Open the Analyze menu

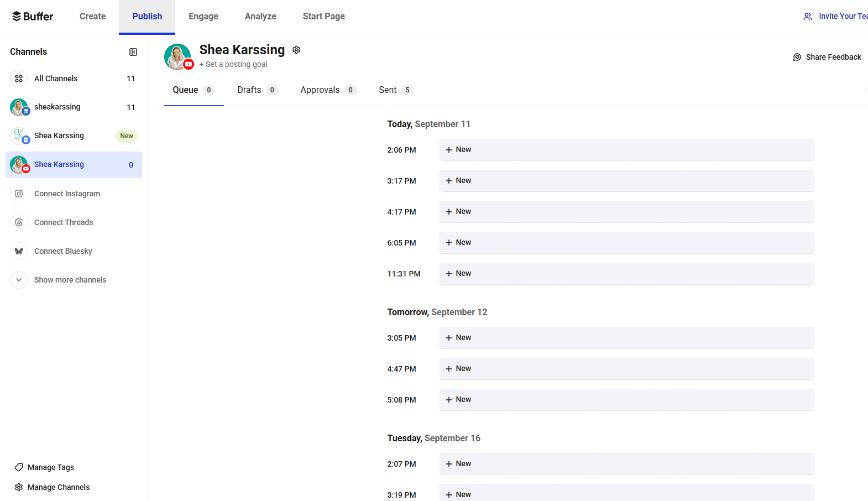(x=260, y=17)
